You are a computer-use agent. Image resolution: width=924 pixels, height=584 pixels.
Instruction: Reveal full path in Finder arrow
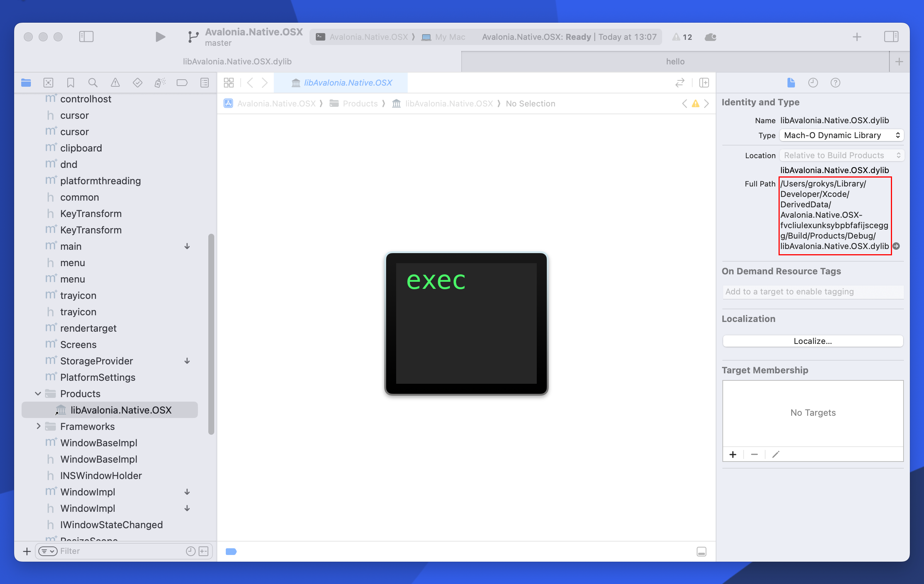896,246
